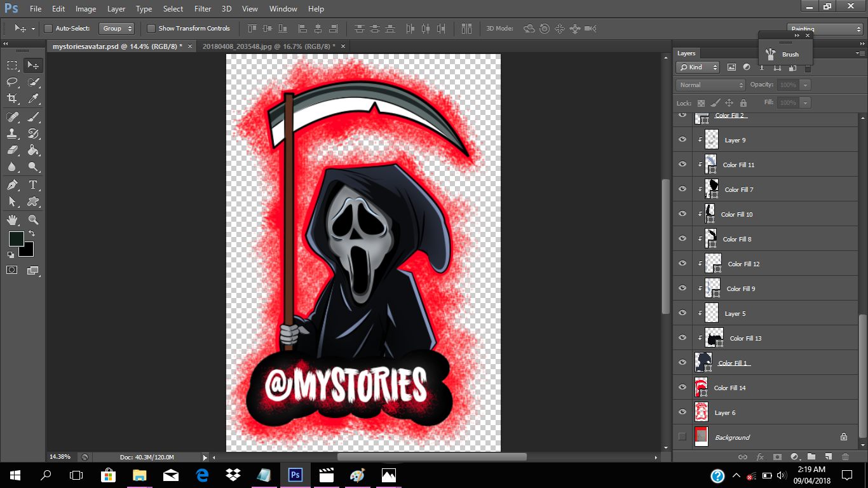Hide Color Fill 14 with its eye icon
Screen dimensions: 868x488
coord(682,387)
